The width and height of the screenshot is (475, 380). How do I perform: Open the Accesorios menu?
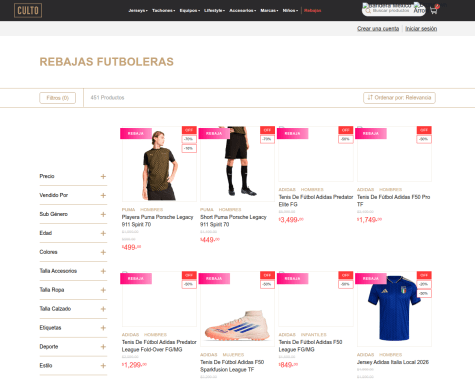coord(242,11)
